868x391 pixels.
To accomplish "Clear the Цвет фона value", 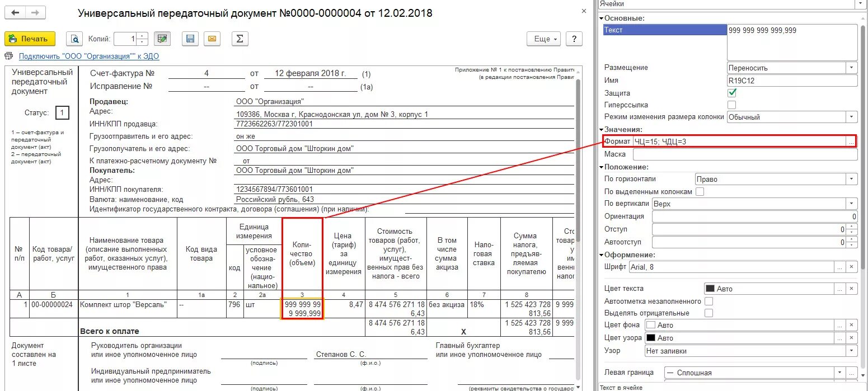I will (851, 325).
